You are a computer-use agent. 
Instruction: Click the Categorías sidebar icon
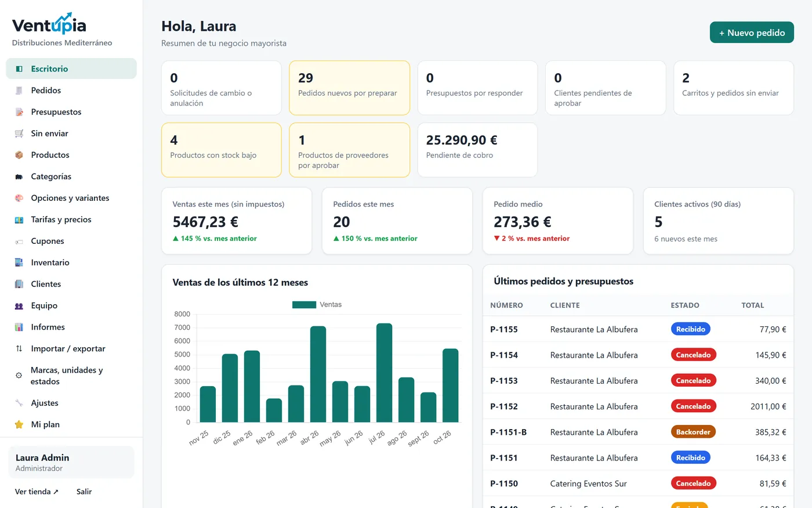(x=19, y=176)
